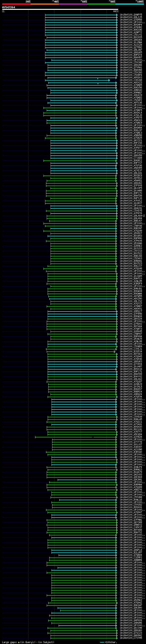Image resolution: width=146 pixels, height=644 pixels.
Task: Open hit UniRef100_Q10RX7
Action: (131, 203)
